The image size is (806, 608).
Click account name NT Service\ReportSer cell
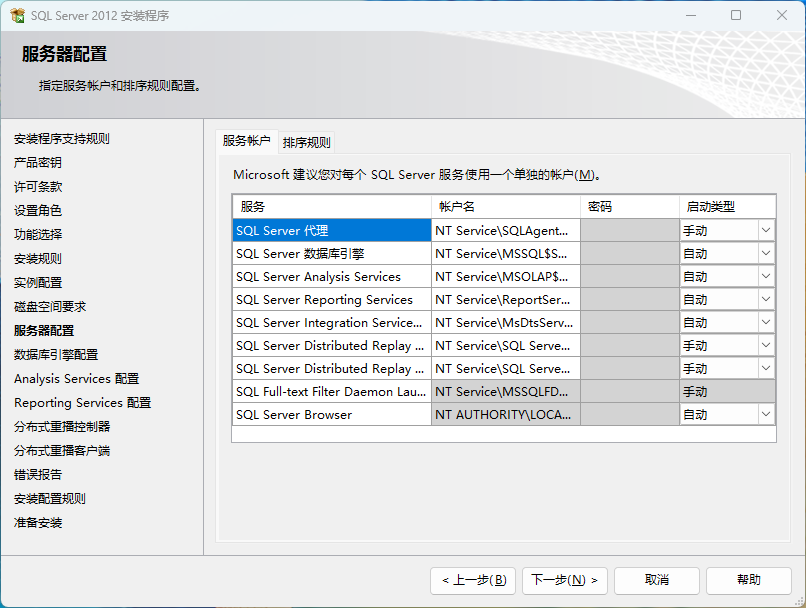[506, 299]
